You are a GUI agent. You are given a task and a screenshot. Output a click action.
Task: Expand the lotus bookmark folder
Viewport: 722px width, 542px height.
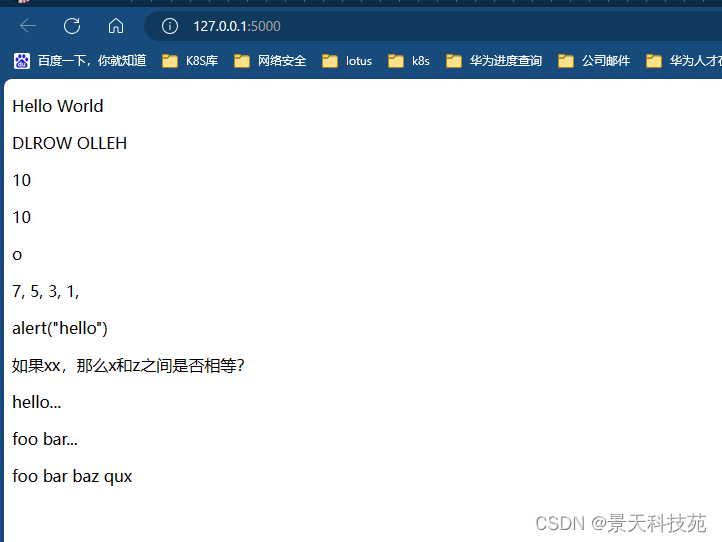[347, 61]
